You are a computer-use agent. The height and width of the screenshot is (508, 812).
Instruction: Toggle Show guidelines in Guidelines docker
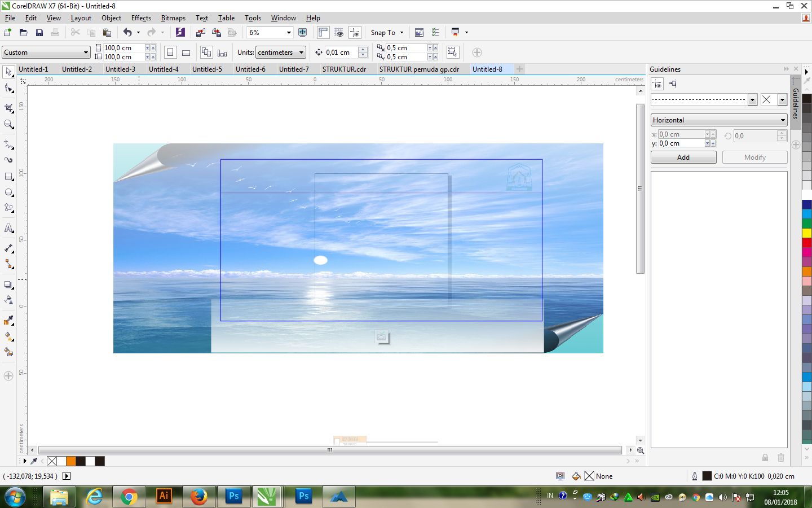[657, 84]
